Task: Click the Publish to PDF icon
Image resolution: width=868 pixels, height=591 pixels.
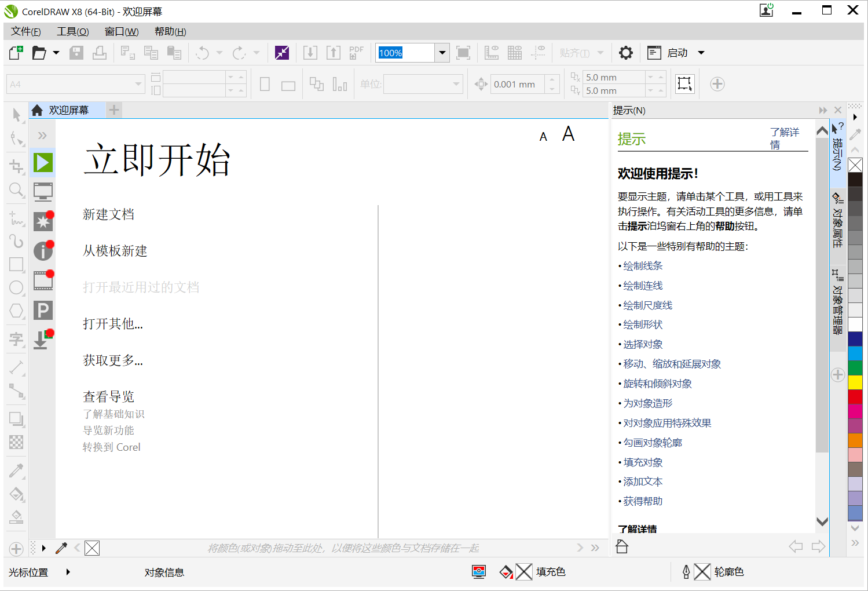Action: (x=356, y=53)
